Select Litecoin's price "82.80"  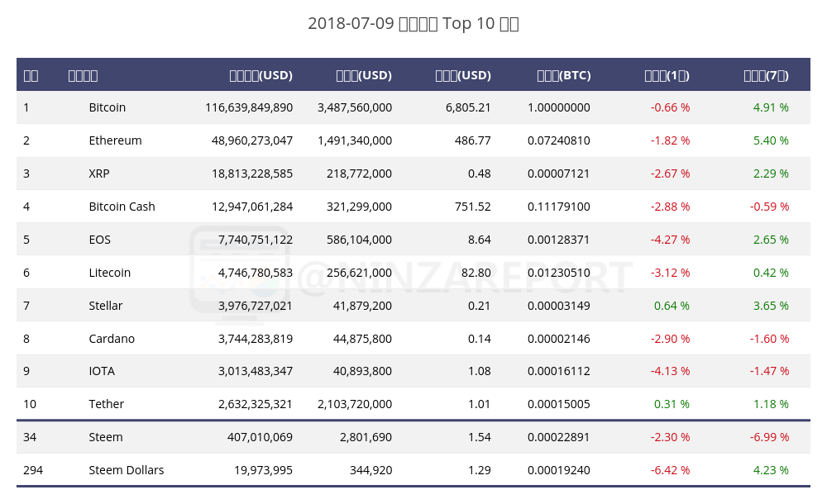[476, 273]
